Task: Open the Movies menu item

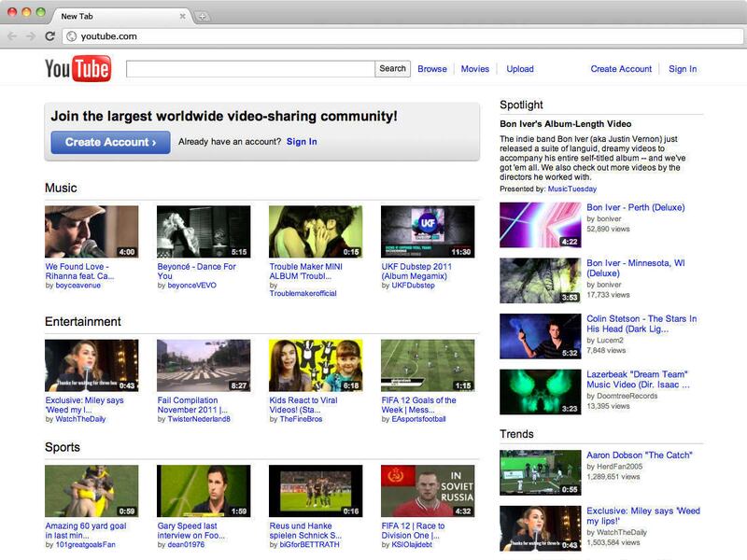Action: tap(474, 69)
